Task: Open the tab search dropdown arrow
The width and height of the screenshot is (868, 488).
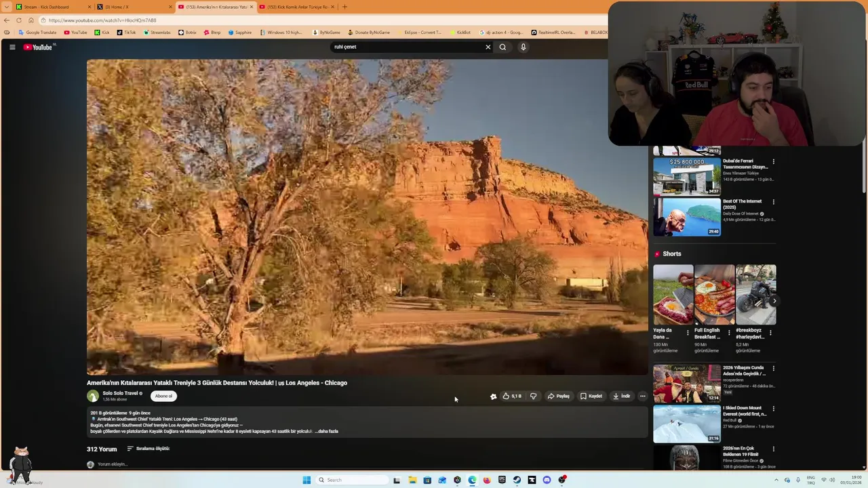Action: click(x=5, y=7)
